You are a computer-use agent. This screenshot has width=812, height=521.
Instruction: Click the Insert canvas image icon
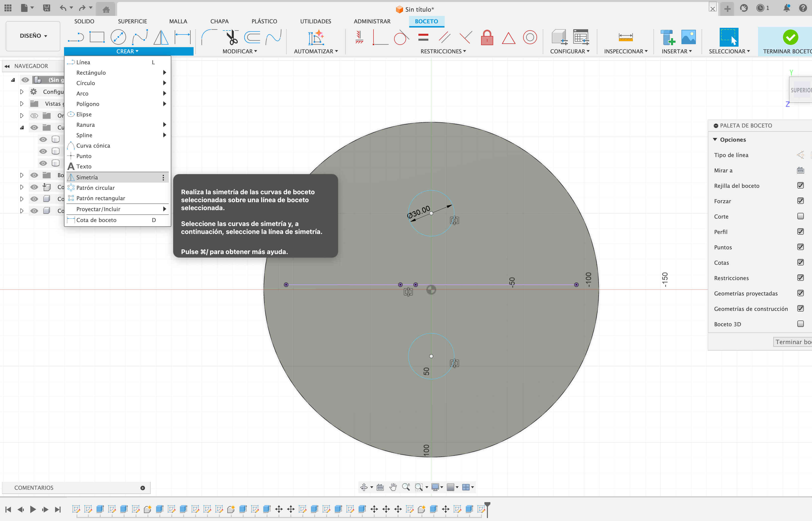point(688,37)
